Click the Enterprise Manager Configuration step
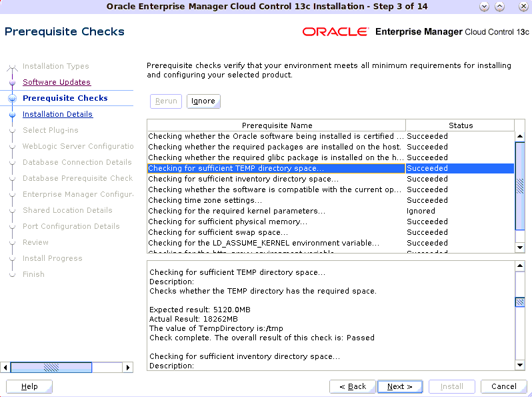This screenshot has width=532, height=397. point(78,194)
